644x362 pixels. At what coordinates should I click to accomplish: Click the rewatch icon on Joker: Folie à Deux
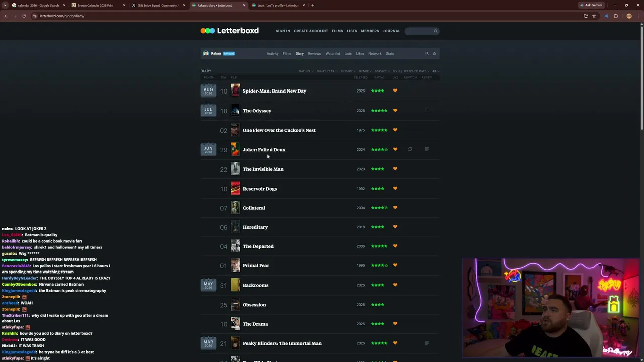410,149
